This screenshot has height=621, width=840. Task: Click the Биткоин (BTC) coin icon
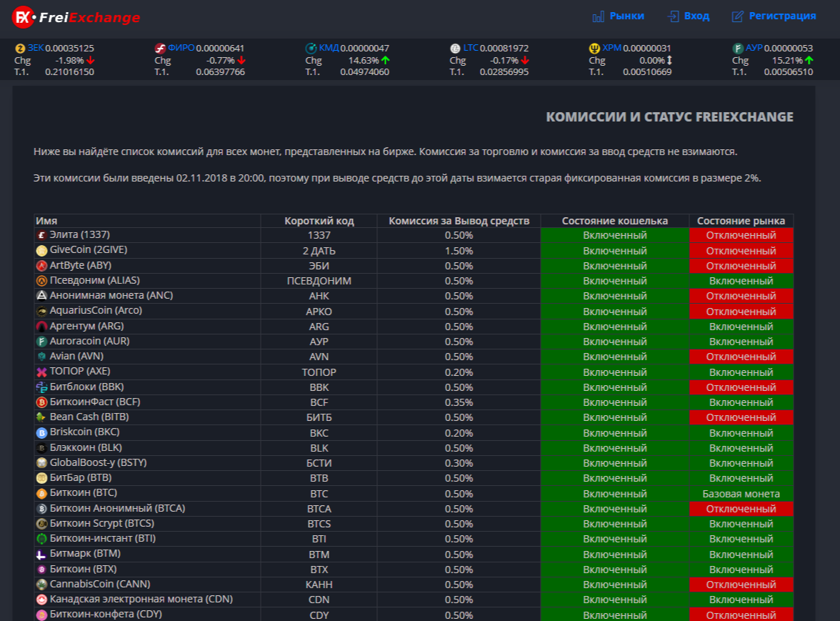pyautogui.click(x=41, y=494)
